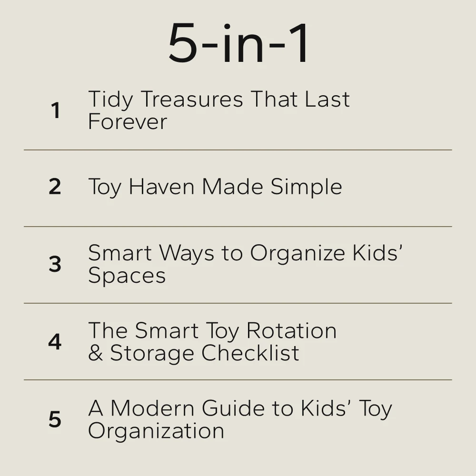
Task: Select the number 1 list marker
Action: click(55, 111)
